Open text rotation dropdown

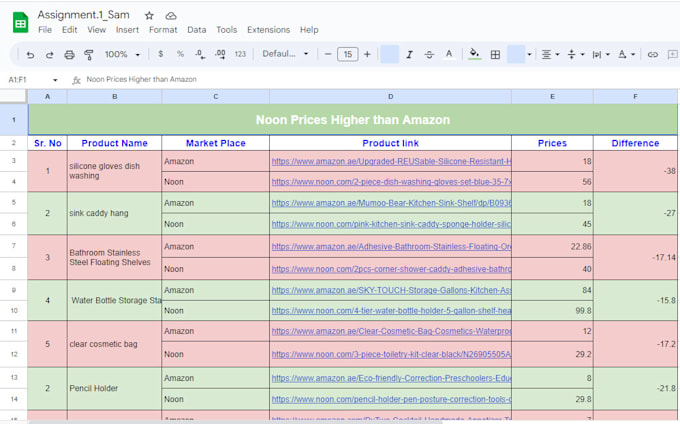point(626,55)
